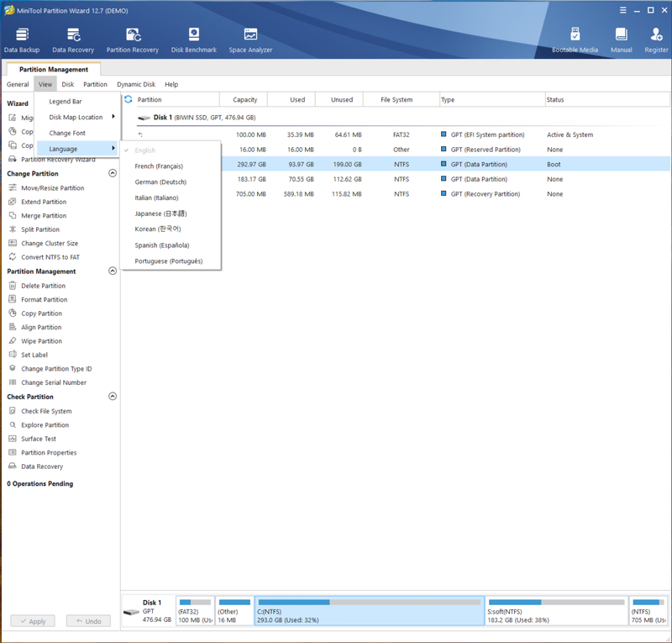The width and height of the screenshot is (672, 643).
Task: Select Korean language option
Action: tap(171, 229)
